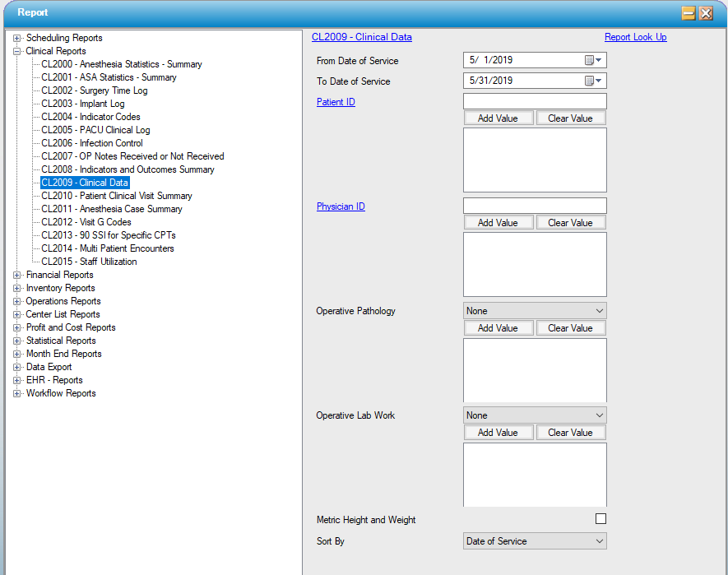The height and width of the screenshot is (575, 728).
Task: Expand the EHR - Reports tree node
Action: 17,380
